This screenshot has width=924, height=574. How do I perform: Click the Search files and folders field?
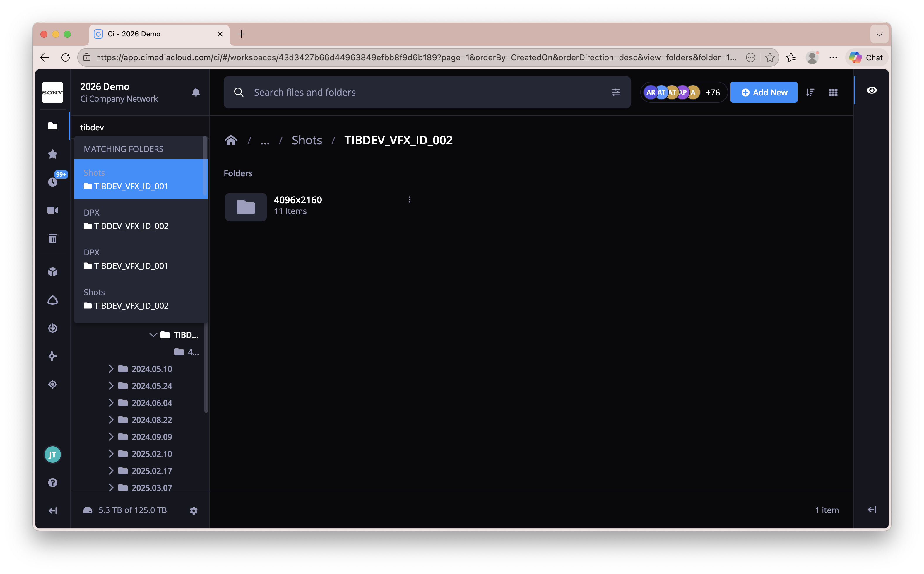pos(427,92)
